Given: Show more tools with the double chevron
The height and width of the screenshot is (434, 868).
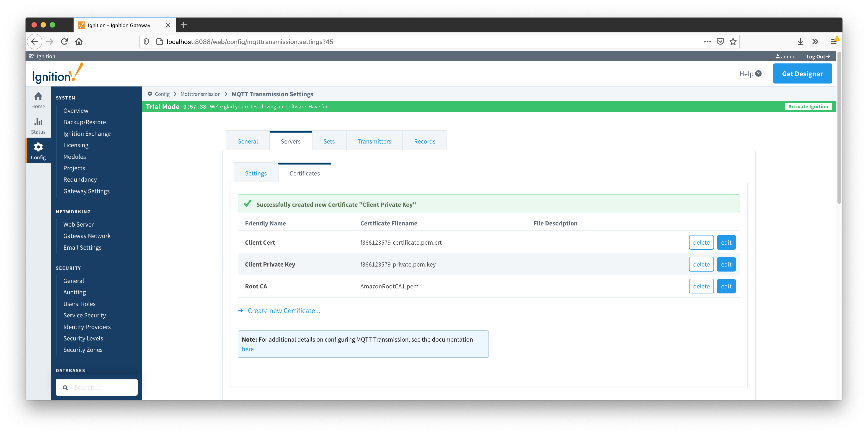Looking at the screenshot, I should tap(815, 42).
